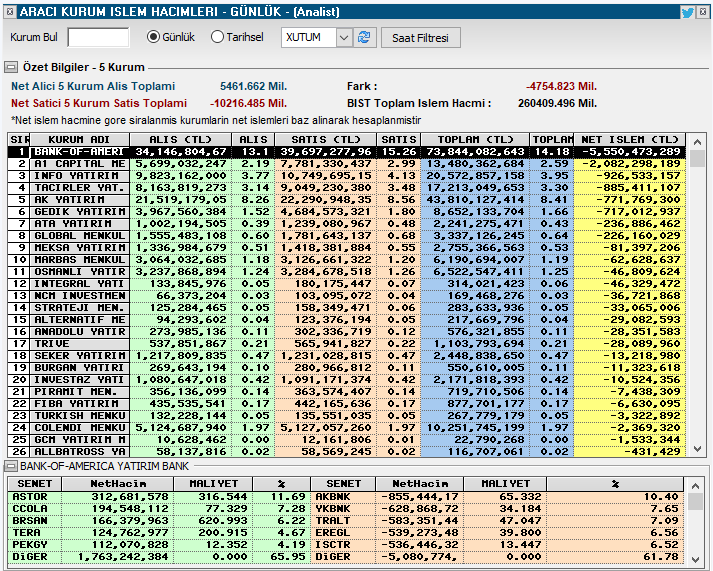
Task: Sort by NET ISLEM (TL) column header
Action: (630, 140)
